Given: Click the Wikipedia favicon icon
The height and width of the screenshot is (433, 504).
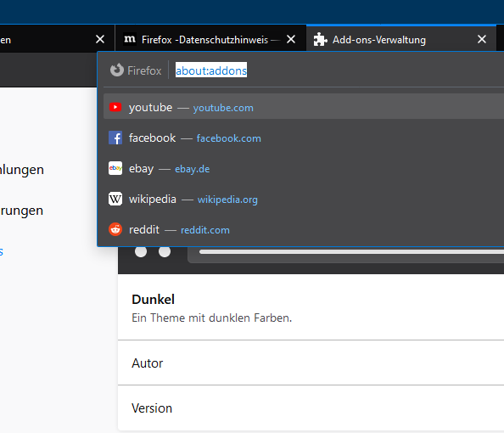Looking at the screenshot, I should [115, 199].
